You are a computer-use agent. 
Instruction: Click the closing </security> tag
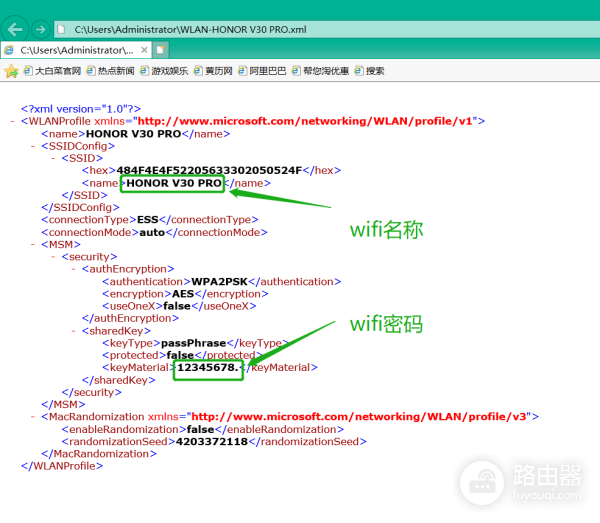point(91,392)
